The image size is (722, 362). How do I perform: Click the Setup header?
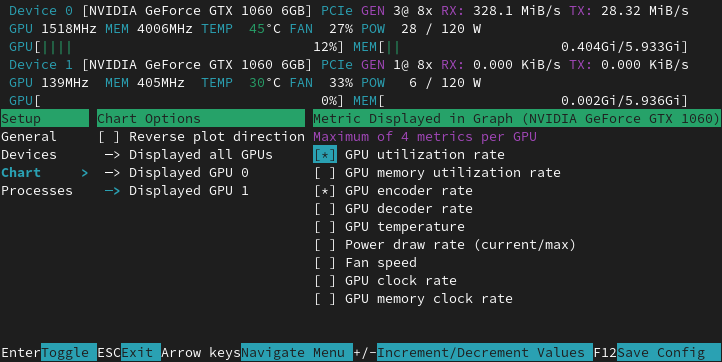pyautogui.click(x=45, y=118)
